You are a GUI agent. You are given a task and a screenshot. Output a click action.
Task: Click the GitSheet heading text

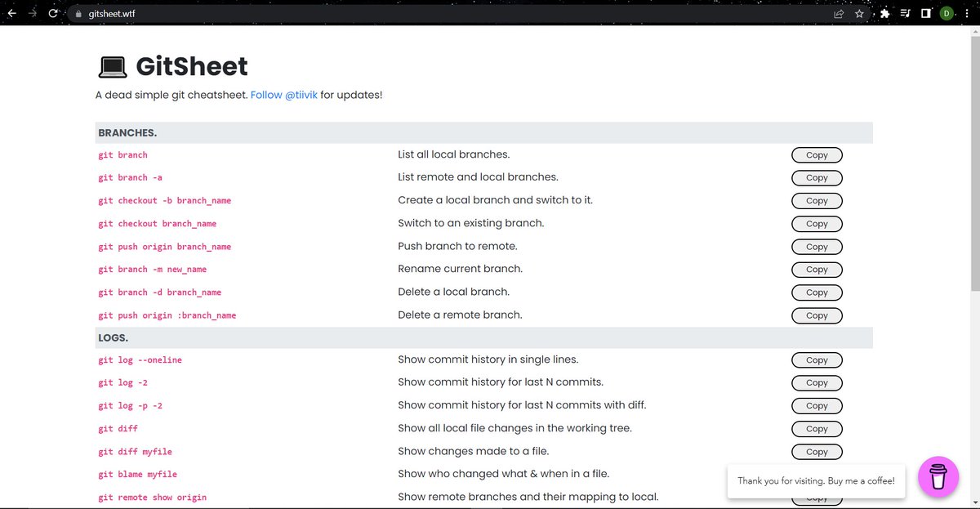pyautogui.click(x=192, y=66)
